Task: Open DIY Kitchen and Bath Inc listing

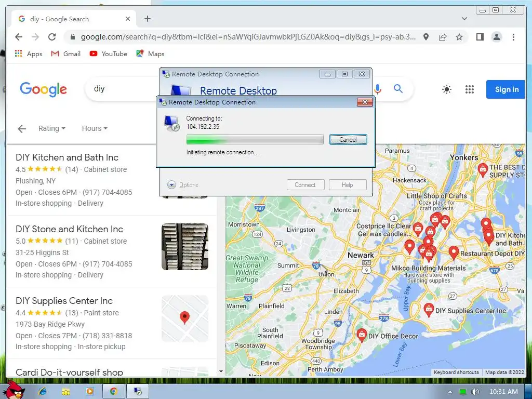Action: pos(67,157)
